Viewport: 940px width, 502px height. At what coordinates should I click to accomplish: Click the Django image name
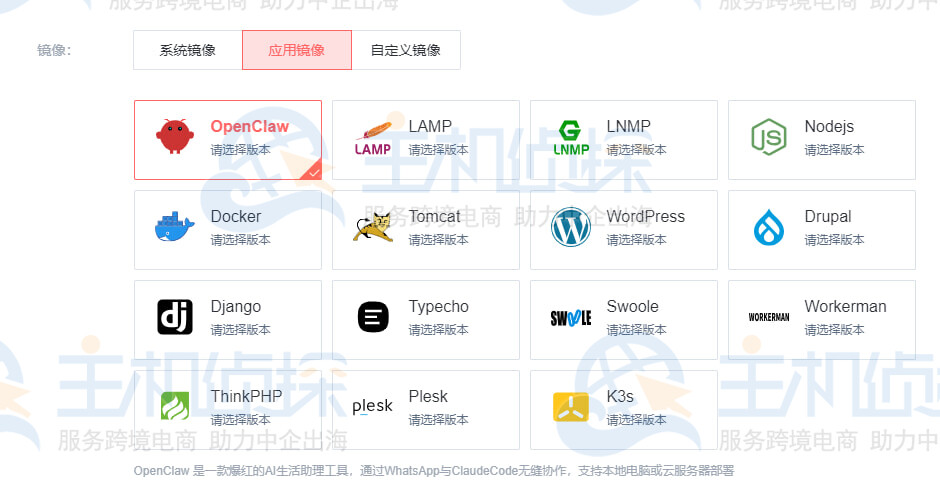click(x=236, y=307)
